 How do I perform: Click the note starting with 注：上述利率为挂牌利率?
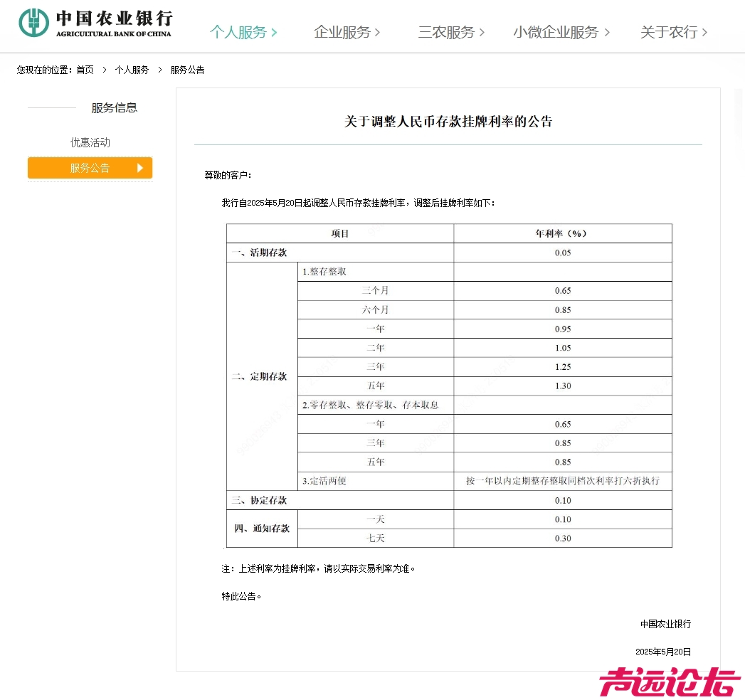click(318, 568)
